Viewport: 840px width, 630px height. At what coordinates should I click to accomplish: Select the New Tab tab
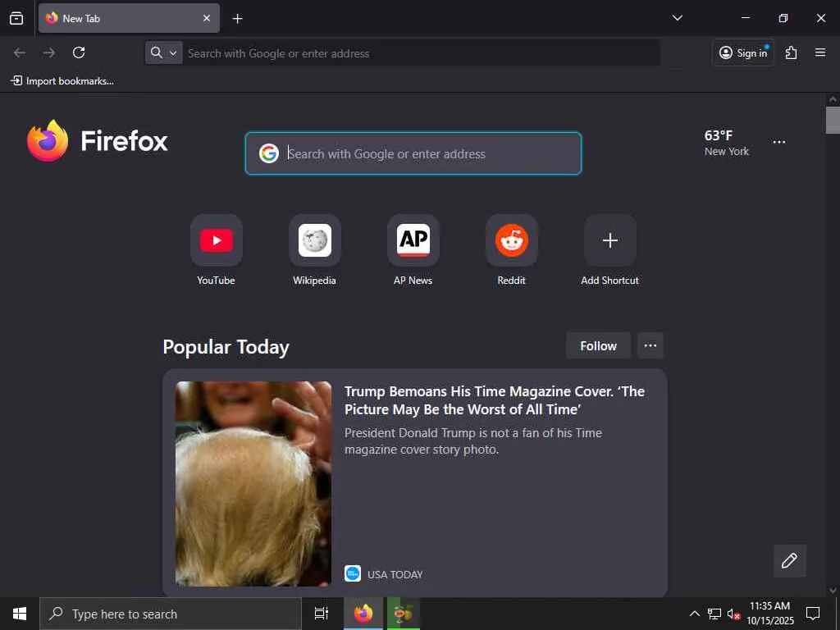pos(129,18)
